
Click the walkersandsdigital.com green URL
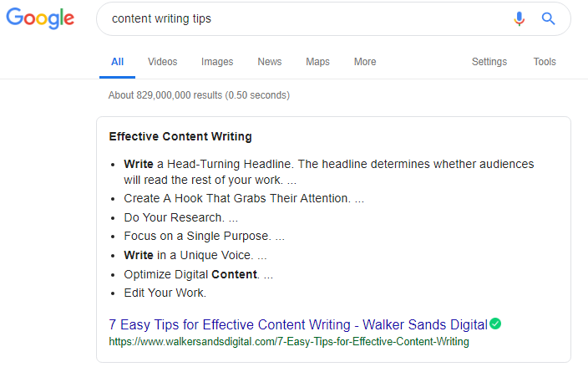[x=289, y=341]
